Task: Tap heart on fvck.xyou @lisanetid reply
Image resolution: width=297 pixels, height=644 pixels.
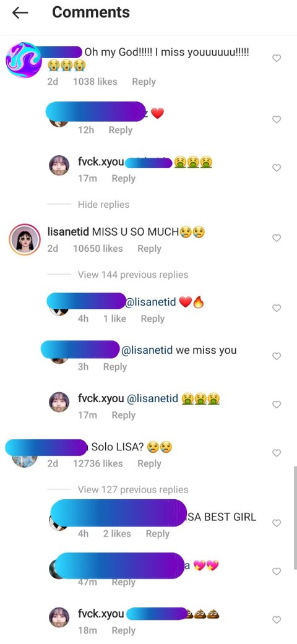Action: pos(277,405)
